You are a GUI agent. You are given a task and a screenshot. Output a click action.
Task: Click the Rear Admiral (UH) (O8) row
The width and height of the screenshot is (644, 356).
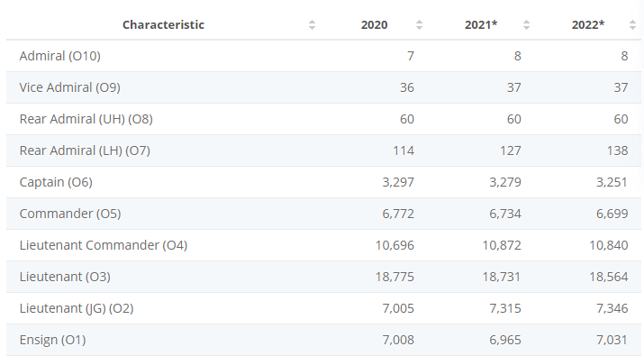tap(323, 119)
